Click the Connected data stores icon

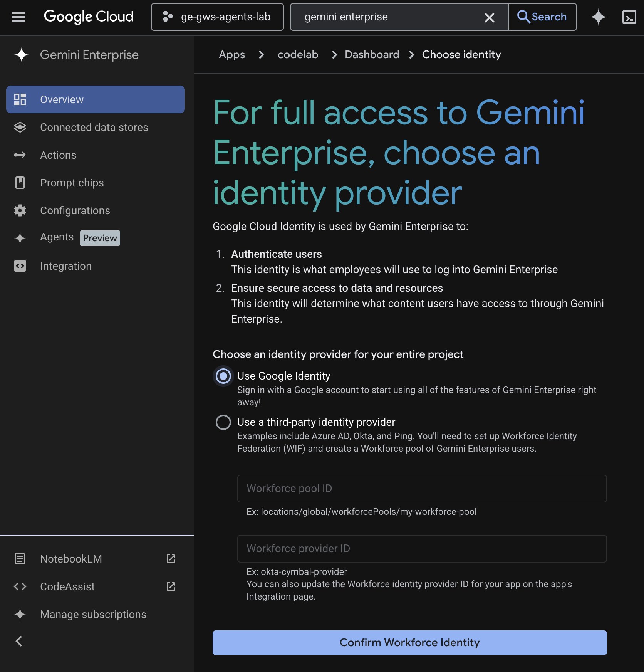click(x=20, y=127)
